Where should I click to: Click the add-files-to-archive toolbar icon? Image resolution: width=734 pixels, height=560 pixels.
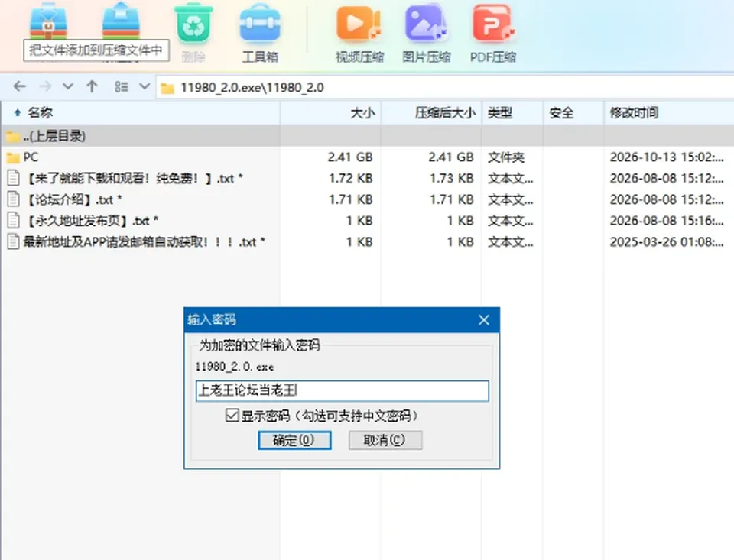tap(48, 22)
